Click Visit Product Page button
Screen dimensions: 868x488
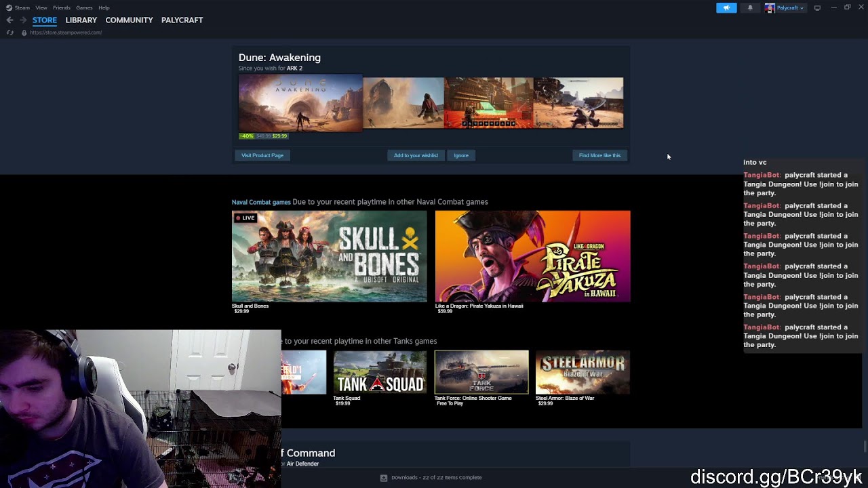(x=262, y=155)
